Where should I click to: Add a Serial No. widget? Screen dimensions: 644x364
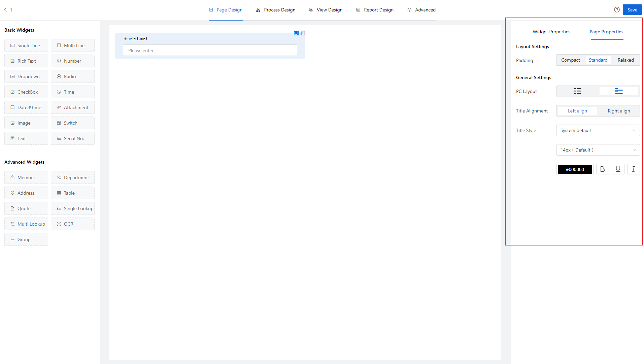[73, 138]
